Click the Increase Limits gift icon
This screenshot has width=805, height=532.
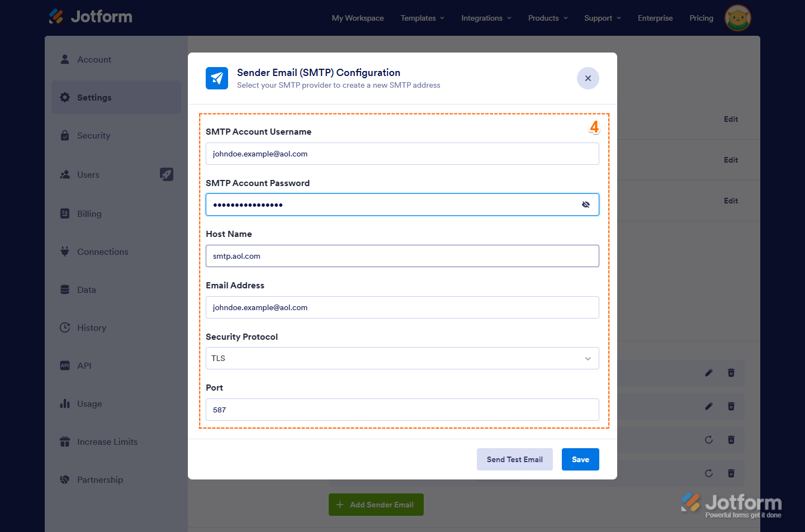(x=65, y=441)
